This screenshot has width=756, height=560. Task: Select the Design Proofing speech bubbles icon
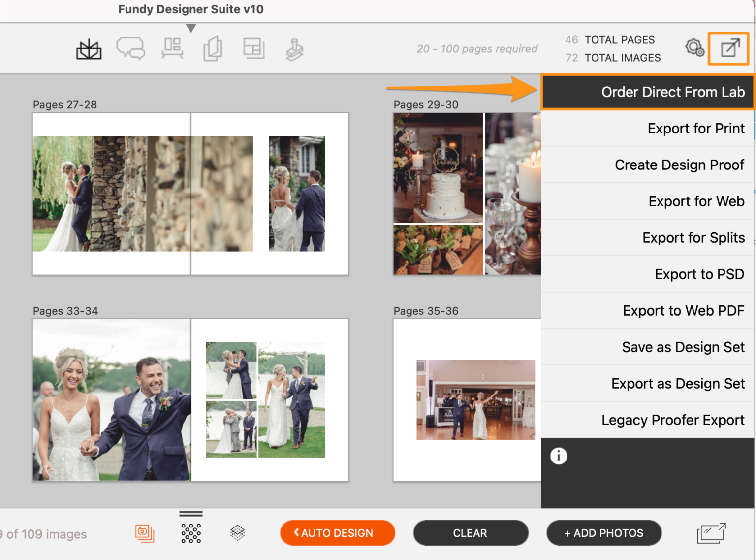(x=130, y=48)
